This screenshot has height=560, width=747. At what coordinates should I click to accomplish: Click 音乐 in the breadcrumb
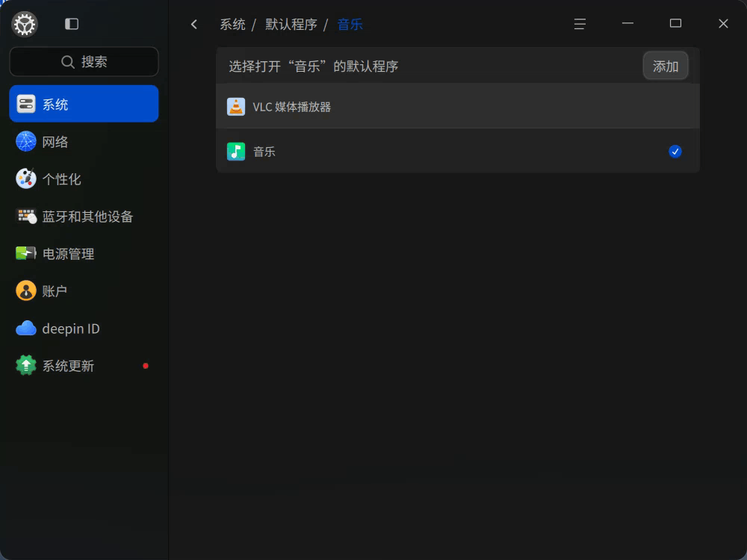click(350, 25)
